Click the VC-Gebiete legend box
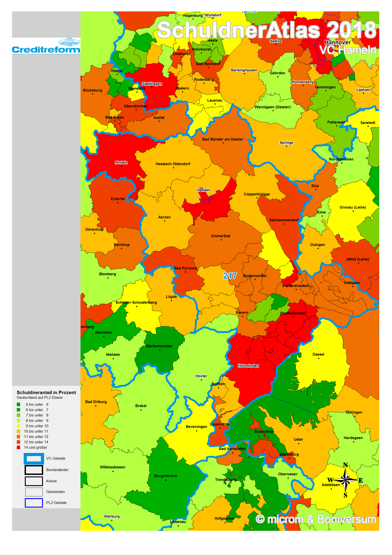Image resolution: width=392 pixels, height=555 pixels. pos(34,459)
